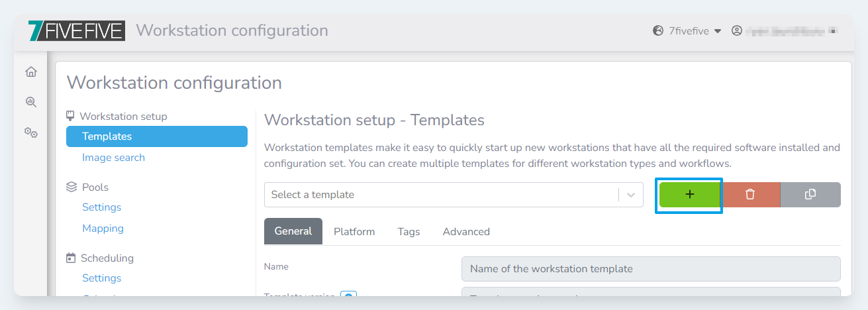Switch to the Platform tab
The width and height of the screenshot is (868, 310).
(x=354, y=232)
